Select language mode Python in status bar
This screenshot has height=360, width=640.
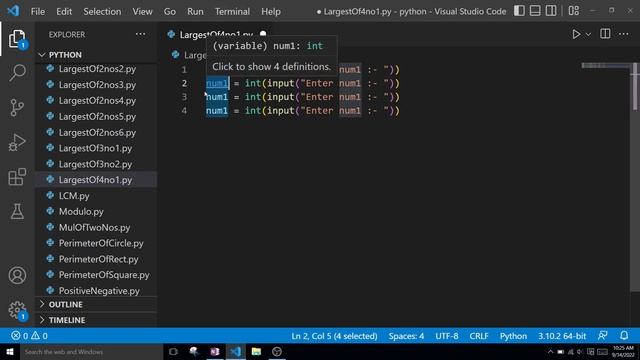(513, 336)
